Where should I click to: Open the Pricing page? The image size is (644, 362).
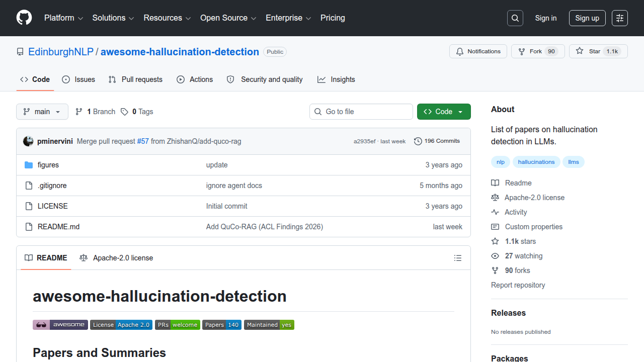pyautogui.click(x=333, y=18)
